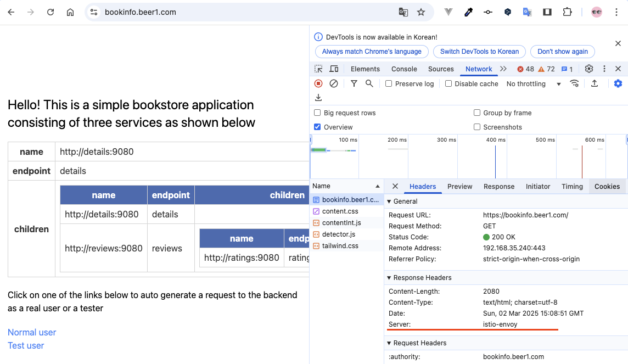Open the Response tab of the request
Screen dimensions: 628x364
[x=499, y=187]
